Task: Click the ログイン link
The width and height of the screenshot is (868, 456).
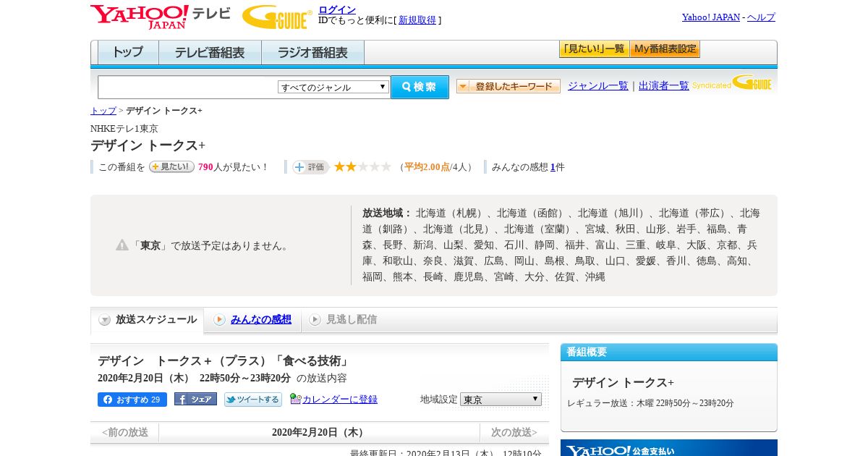Action: (337, 9)
